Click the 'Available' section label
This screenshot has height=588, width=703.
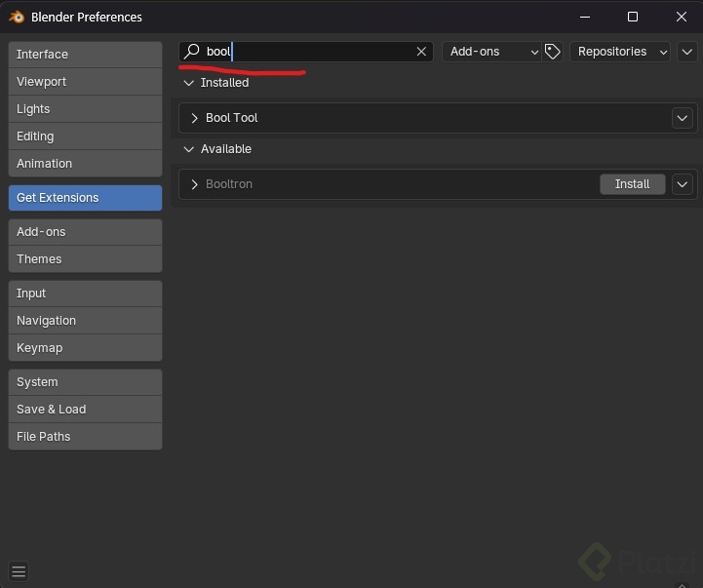click(x=226, y=149)
